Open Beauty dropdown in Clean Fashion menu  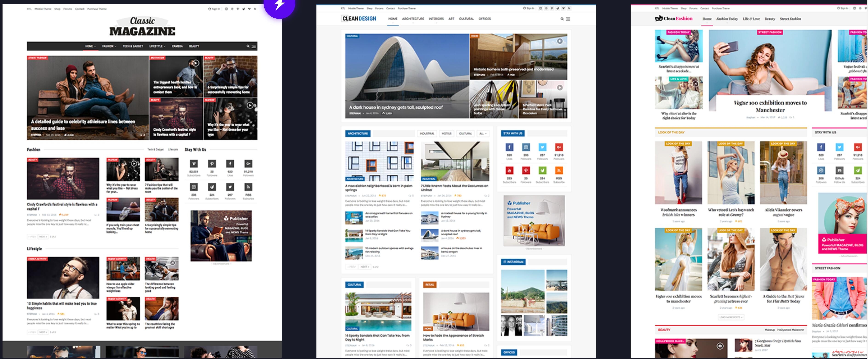[770, 19]
